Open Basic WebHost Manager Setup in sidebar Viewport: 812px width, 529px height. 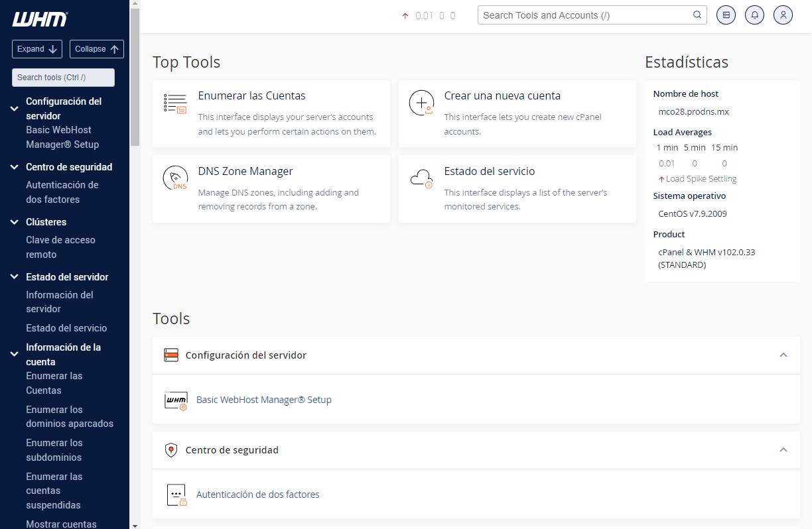tap(62, 137)
